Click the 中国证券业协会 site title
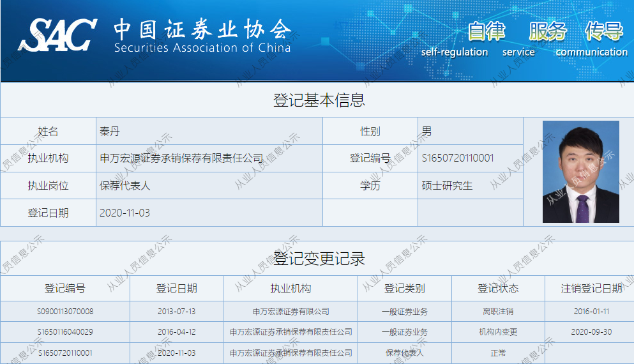 pos(202,29)
